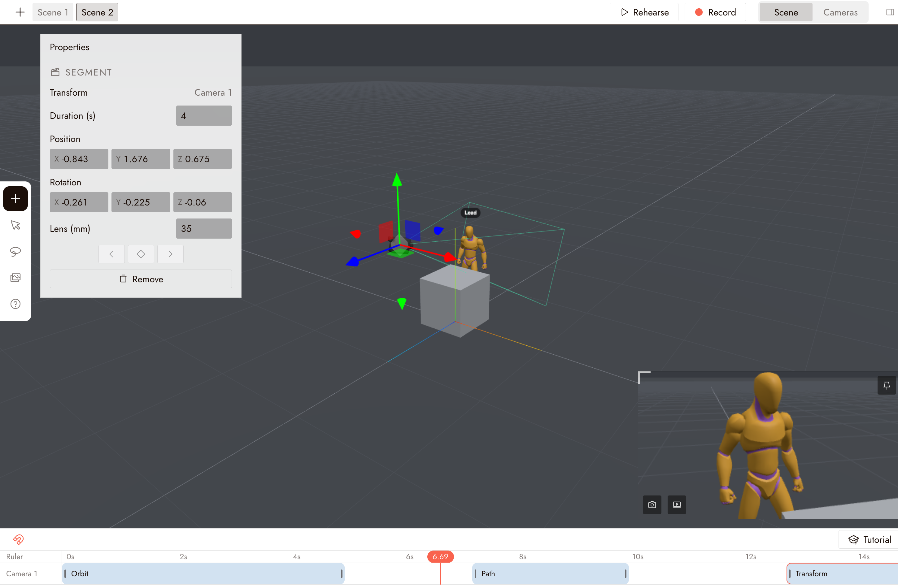Click the Lead character label
This screenshot has height=588, width=898.
(470, 213)
